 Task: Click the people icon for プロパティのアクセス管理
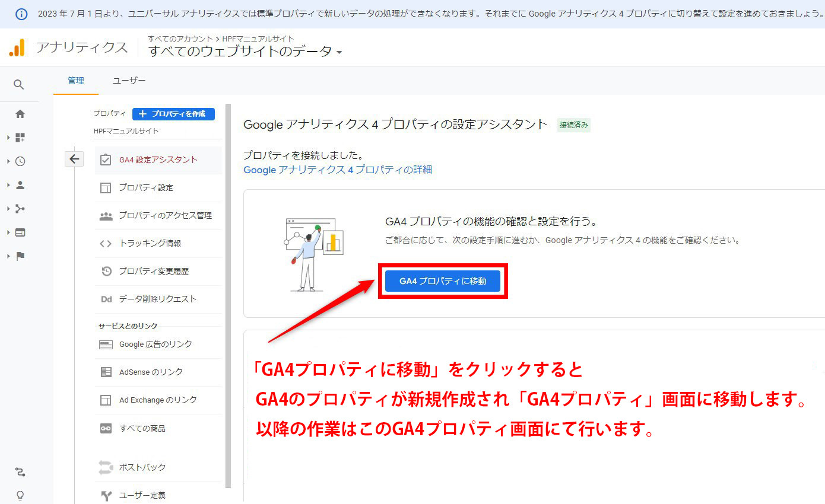(x=106, y=216)
